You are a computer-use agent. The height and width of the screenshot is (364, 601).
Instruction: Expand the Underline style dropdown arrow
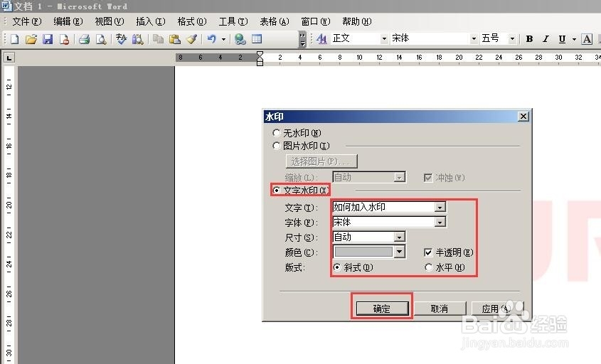coord(574,39)
